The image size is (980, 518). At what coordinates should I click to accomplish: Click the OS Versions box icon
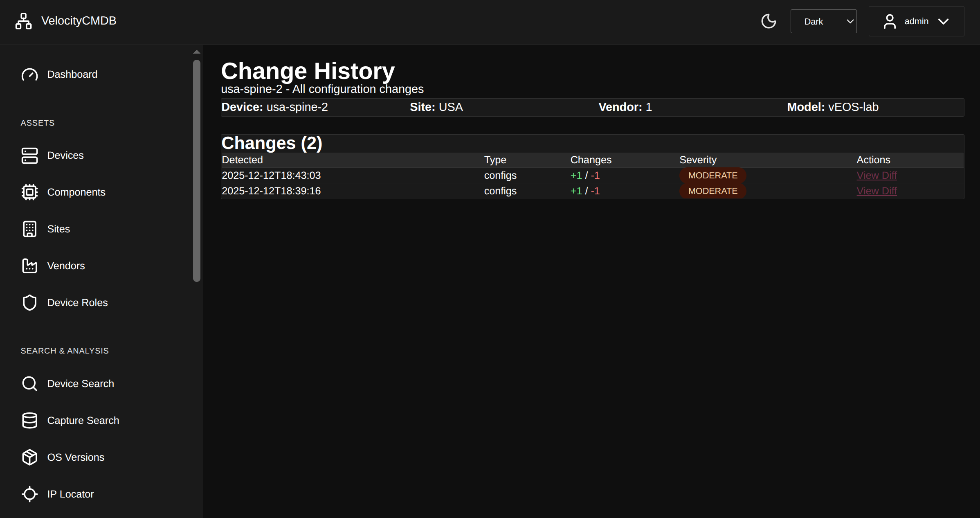pos(29,457)
